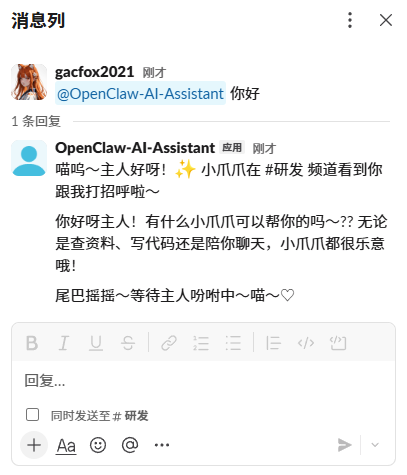Show more composer options ellipsis
407x475 pixels.
pyautogui.click(x=162, y=445)
